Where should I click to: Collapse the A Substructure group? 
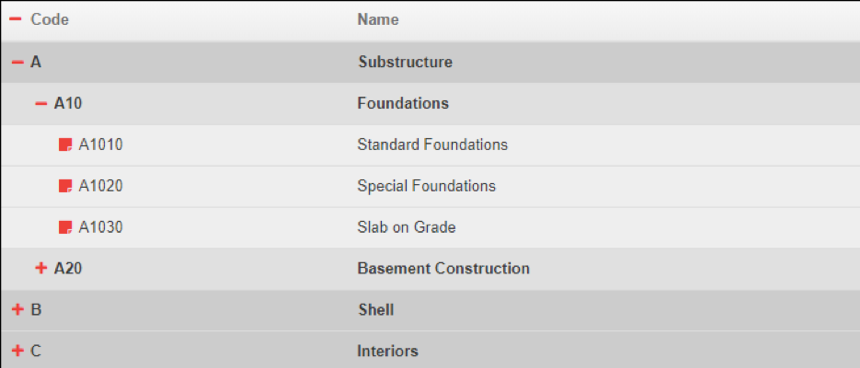(x=18, y=62)
